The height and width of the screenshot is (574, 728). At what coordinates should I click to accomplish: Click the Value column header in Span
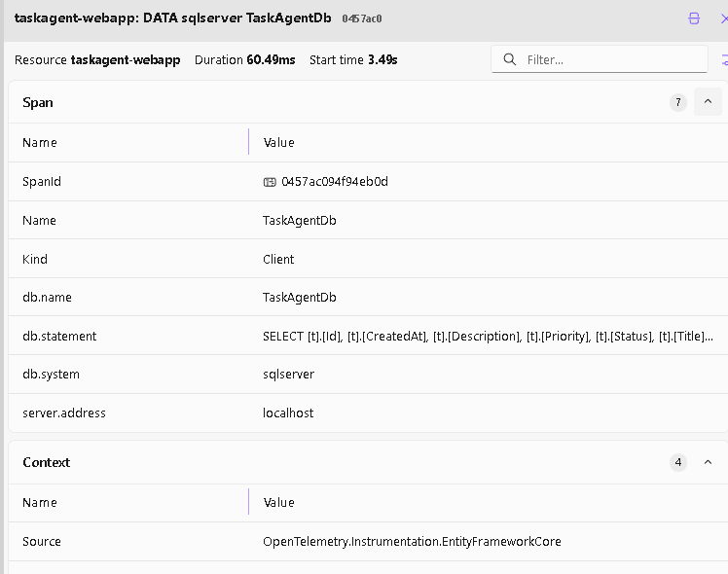278,142
